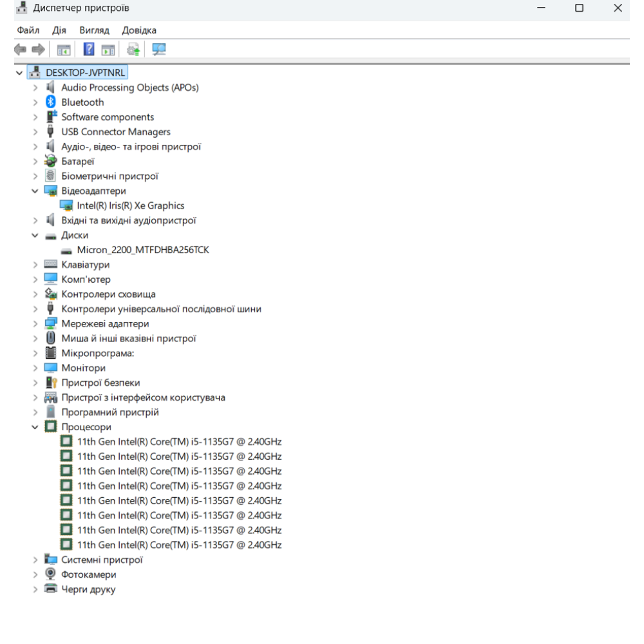The height and width of the screenshot is (644, 644).
Task: Click the scan for hardware changes monitor icon
Action: (158, 50)
